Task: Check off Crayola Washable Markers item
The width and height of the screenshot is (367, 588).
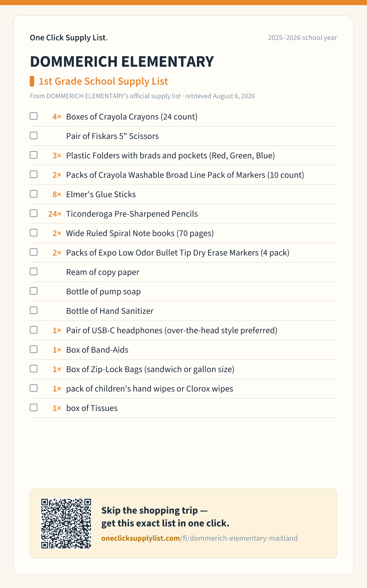Action: [x=34, y=174]
